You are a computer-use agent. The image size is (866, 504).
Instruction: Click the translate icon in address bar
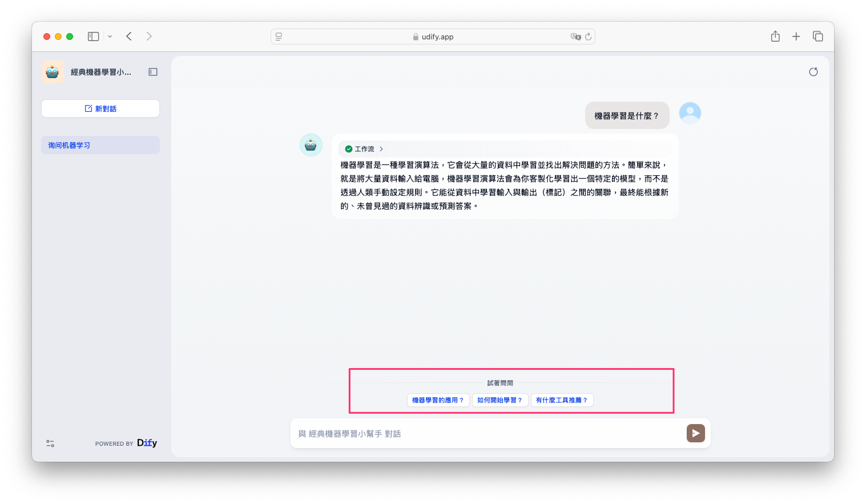[x=575, y=37]
